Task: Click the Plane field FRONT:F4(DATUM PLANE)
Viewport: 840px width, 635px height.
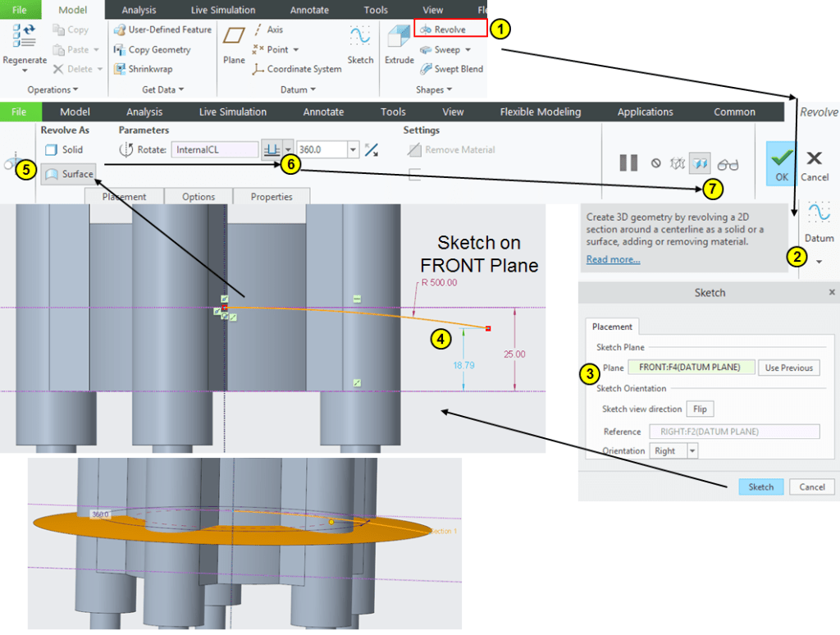Action: [x=690, y=368]
